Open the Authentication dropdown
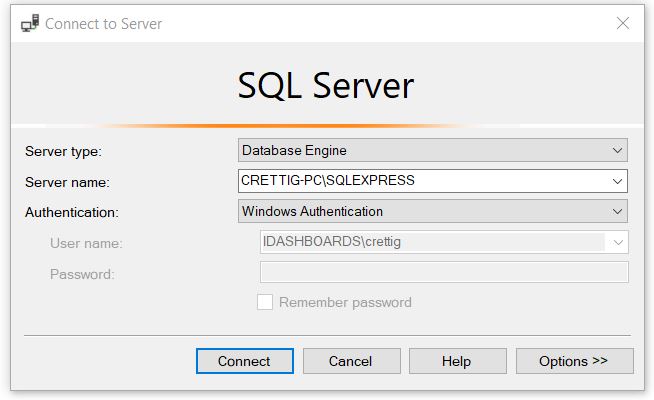The image size is (654, 400). pyautogui.click(x=433, y=211)
